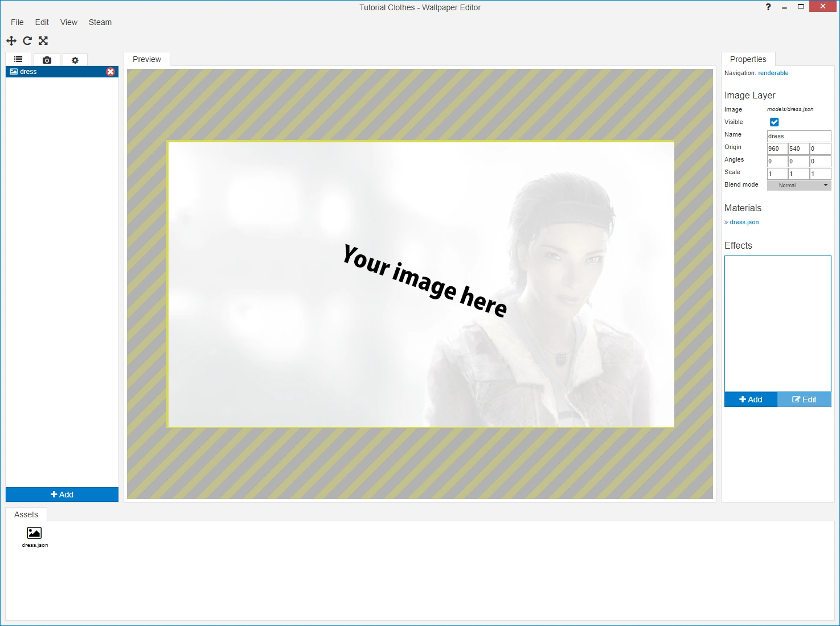Open the Edit menu
This screenshot has height=626, width=840.
[x=42, y=22]
